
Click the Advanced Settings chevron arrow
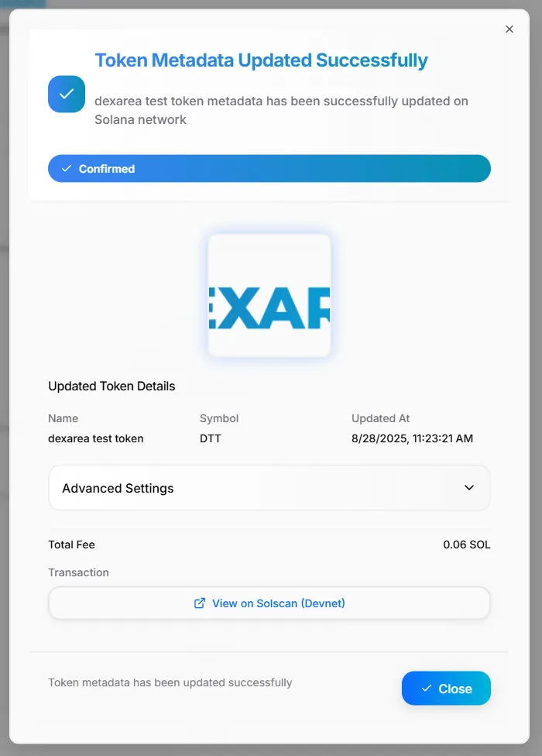click(x=469, y=488)
